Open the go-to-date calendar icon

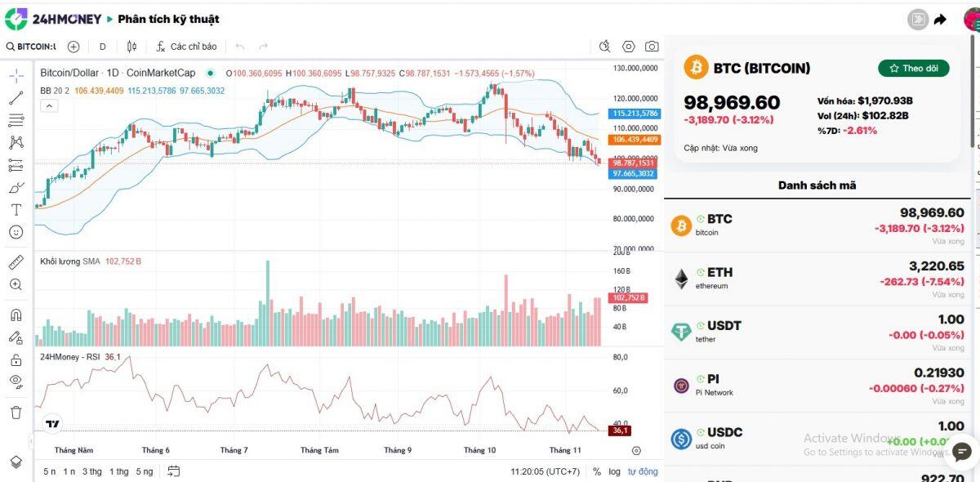click(x=174, y=471)
